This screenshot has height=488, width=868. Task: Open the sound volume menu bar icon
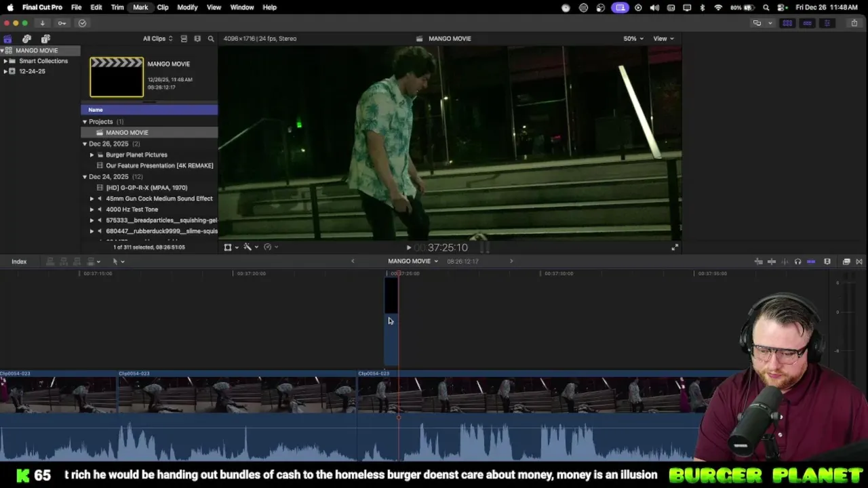(x=654, y=7)
